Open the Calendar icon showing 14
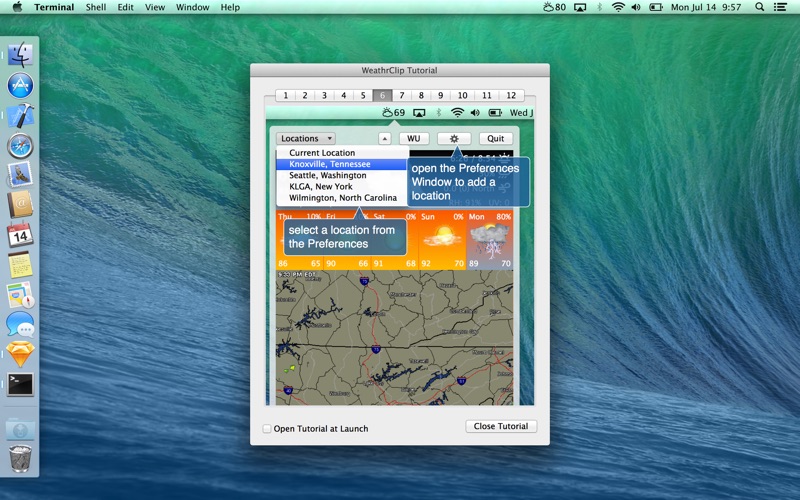Screen dimensions: 800x500 (x=20, y=235)
